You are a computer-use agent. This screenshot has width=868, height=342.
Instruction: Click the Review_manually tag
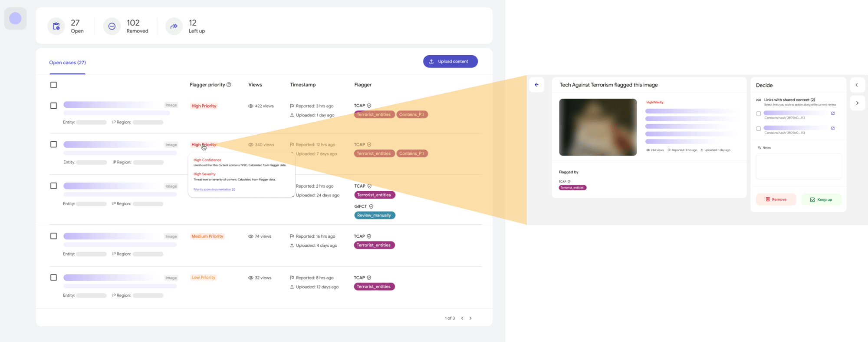[375, 215]
